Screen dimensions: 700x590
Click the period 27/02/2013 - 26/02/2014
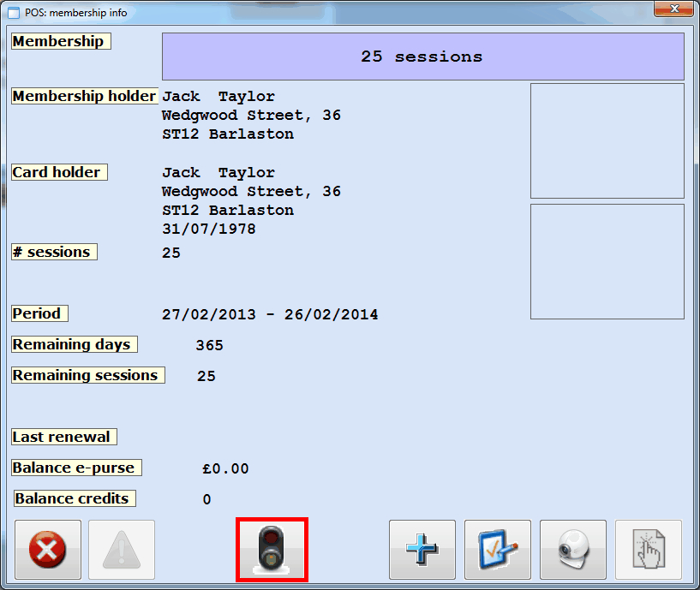click(270, 314)
